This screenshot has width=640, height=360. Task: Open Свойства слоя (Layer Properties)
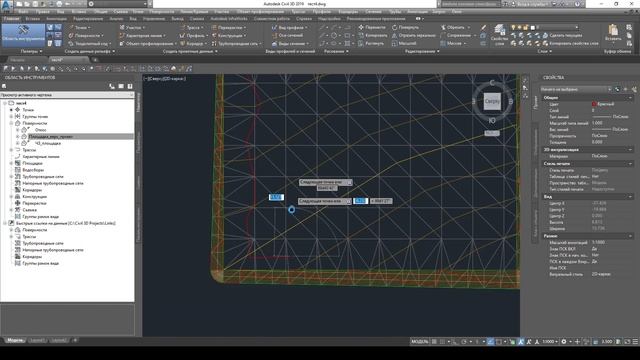pos(499,35)
